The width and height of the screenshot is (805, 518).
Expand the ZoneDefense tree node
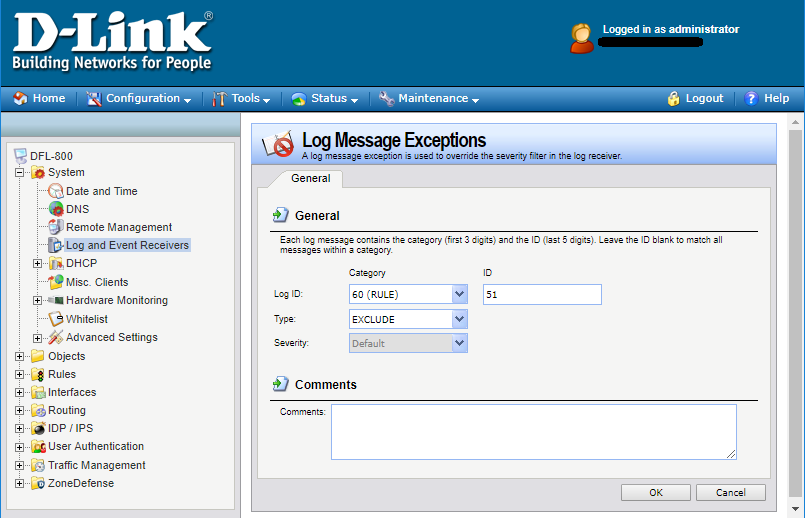pos(20,484)
